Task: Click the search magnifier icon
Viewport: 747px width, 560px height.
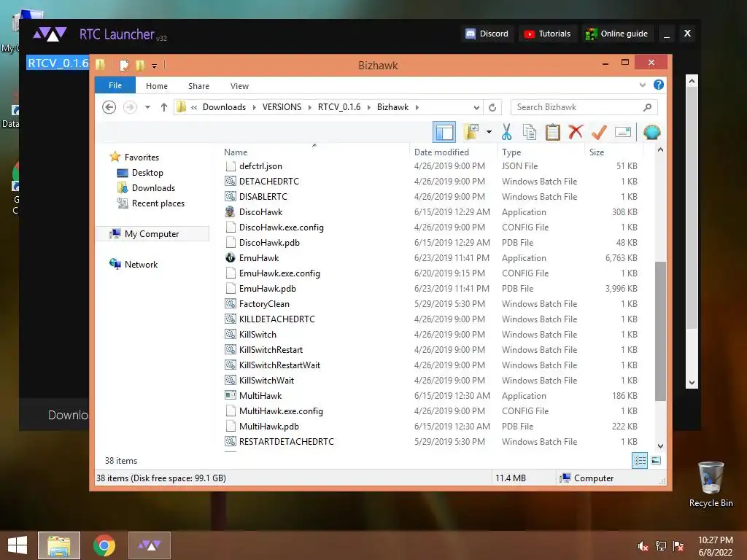Action: click(647, 107)
